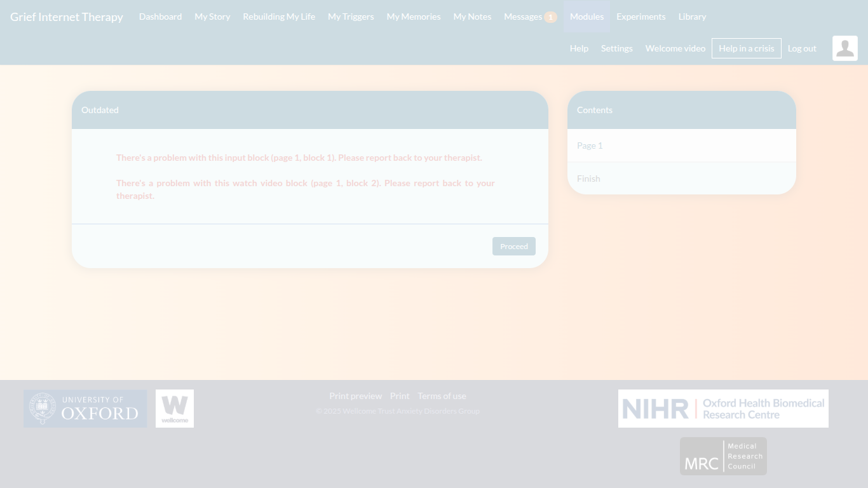Click the University of Oxford logo
This screenshot has height=488, width=868.
tap(85, 409)
